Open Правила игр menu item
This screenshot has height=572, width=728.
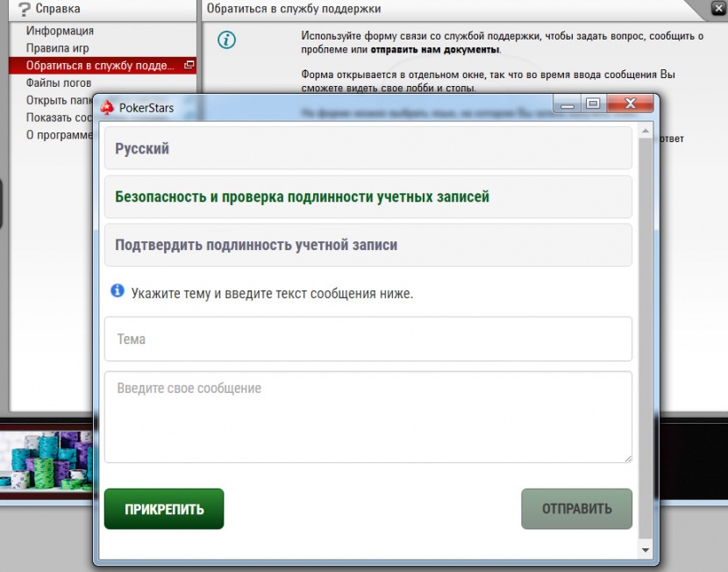pos(58,48)
